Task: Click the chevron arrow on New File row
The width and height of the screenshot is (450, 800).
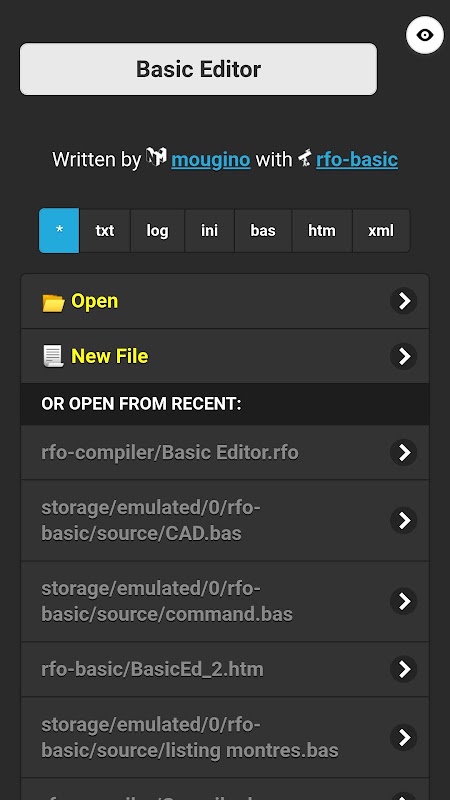Action: (x=404, y=356)
